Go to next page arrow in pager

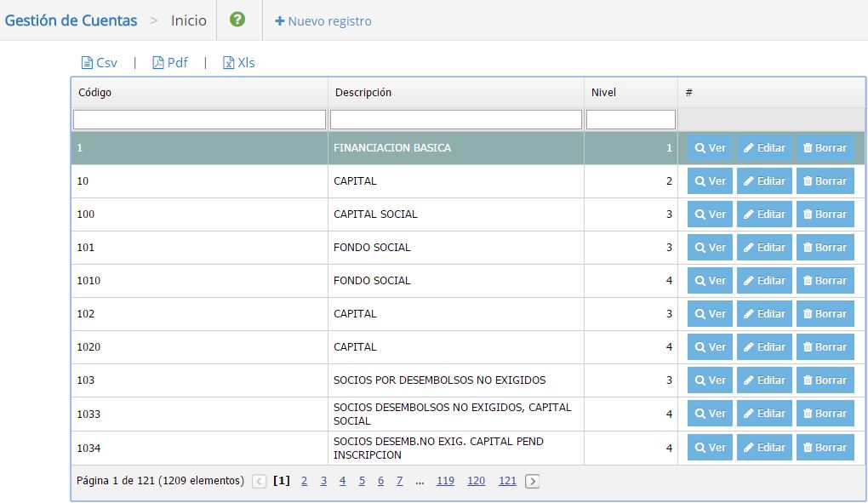[532, 482]
